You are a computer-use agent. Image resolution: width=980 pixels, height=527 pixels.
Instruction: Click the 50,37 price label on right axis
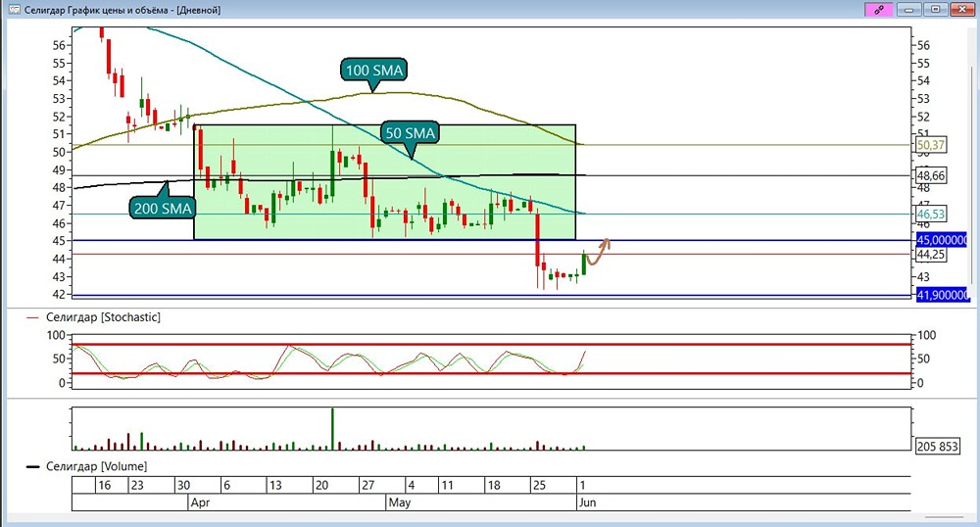coord(931,145)
